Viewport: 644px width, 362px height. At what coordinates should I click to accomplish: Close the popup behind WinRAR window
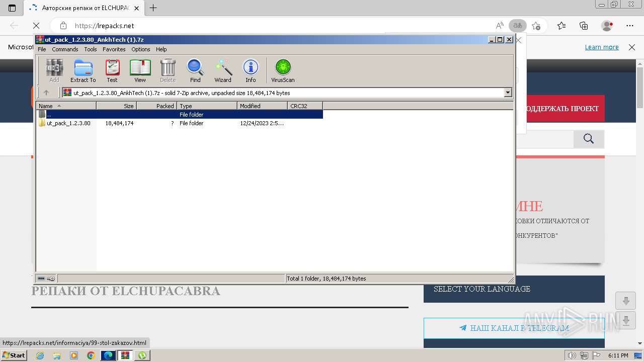pos(519,40)
